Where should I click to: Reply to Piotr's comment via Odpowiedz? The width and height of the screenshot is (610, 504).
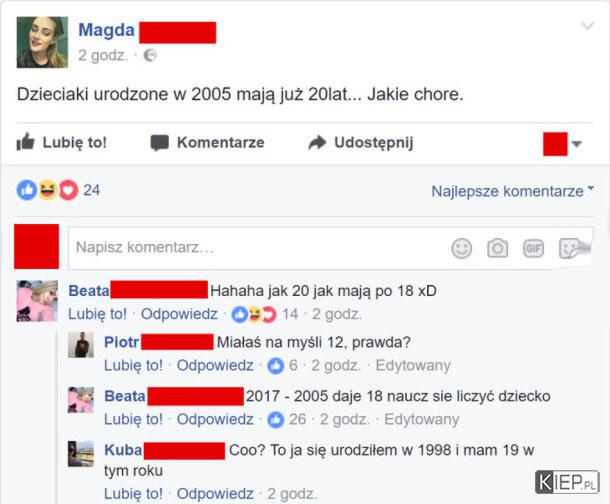point(215,365)
